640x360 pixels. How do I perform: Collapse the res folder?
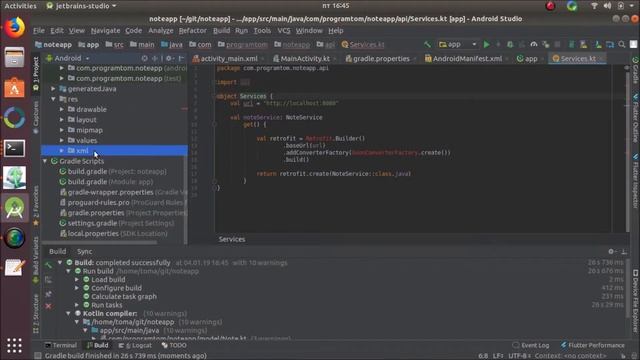53,99
